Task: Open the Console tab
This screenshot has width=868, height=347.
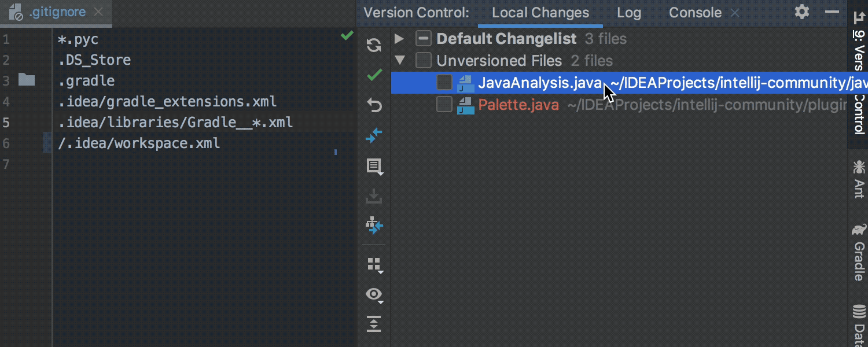Action: (695, 13)
